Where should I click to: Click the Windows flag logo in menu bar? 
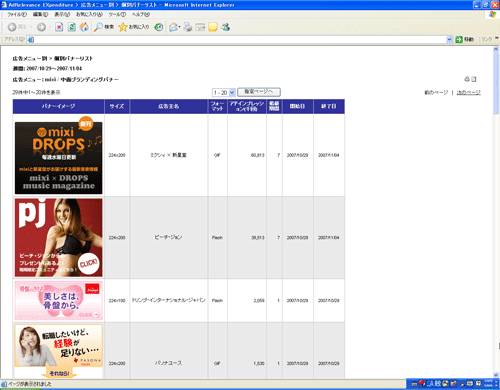pyautogui.click(x=492, y=14)
